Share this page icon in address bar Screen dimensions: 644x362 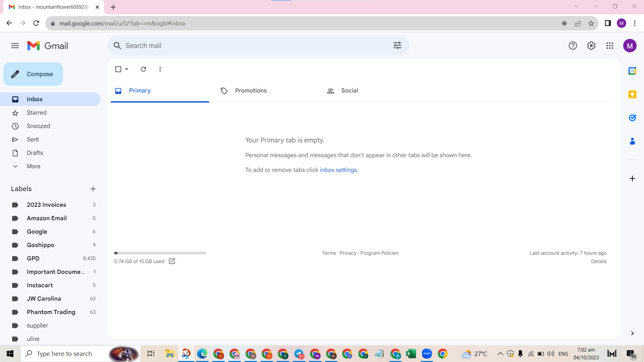point(578,23)
